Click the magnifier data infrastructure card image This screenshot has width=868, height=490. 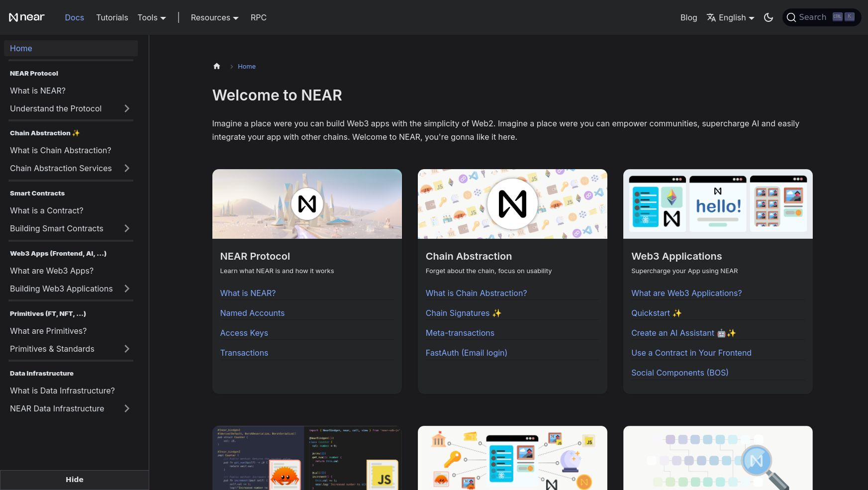tap(718, 458)
